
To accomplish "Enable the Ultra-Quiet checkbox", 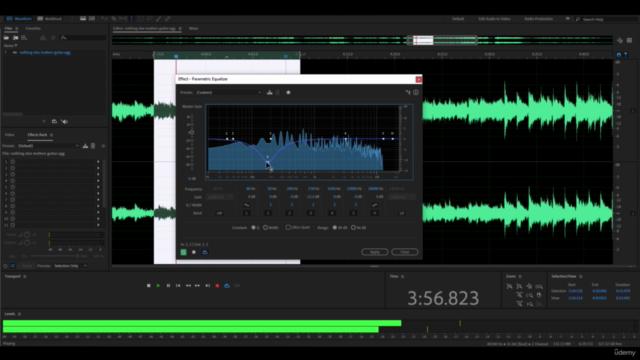I will click(x=288, y=227).
